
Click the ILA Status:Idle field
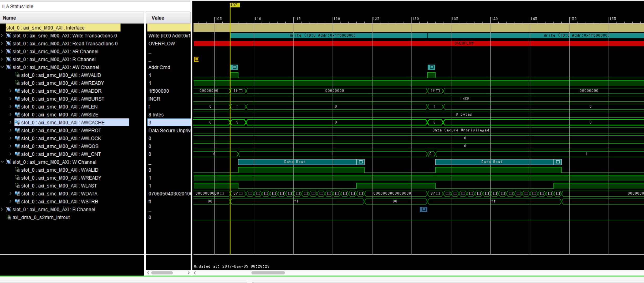point(95,6)
